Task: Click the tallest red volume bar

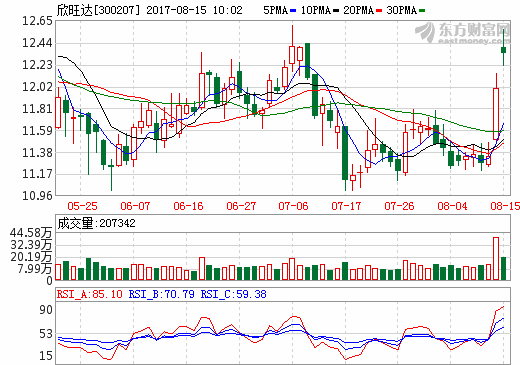Action: (x=496, y=258)
